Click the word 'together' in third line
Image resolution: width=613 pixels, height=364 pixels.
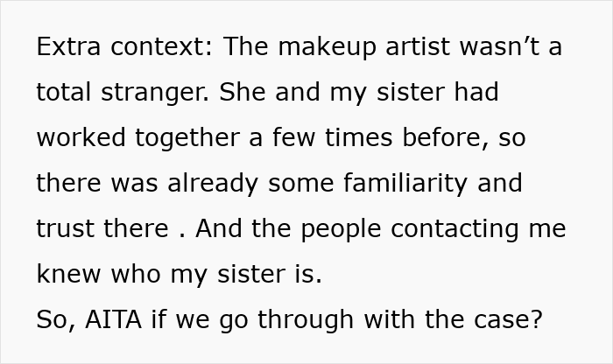[x=187, y=138]
